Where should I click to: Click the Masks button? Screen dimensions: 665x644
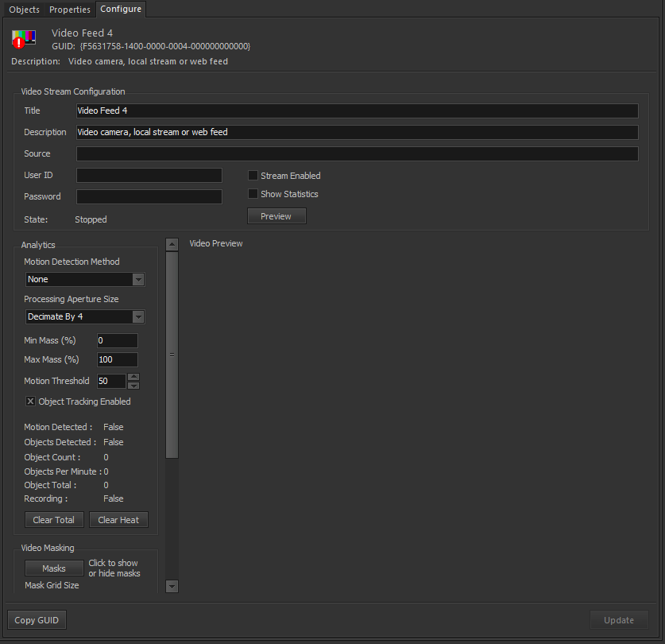click(x=54, y=568)
